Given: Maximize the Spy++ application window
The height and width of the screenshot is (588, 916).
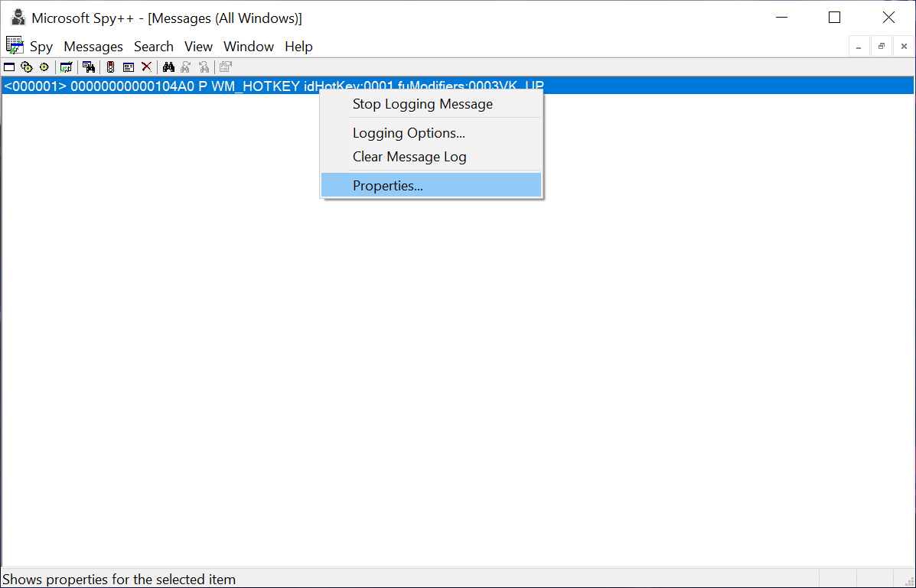Looking at the screenshot, I should (835, 18).
